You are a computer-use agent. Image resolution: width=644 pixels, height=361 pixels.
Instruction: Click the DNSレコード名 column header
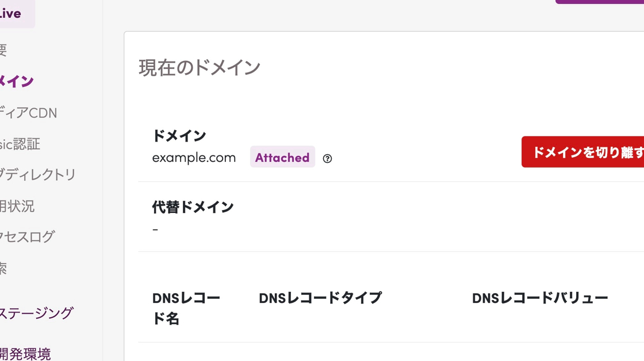click(186, 308)
